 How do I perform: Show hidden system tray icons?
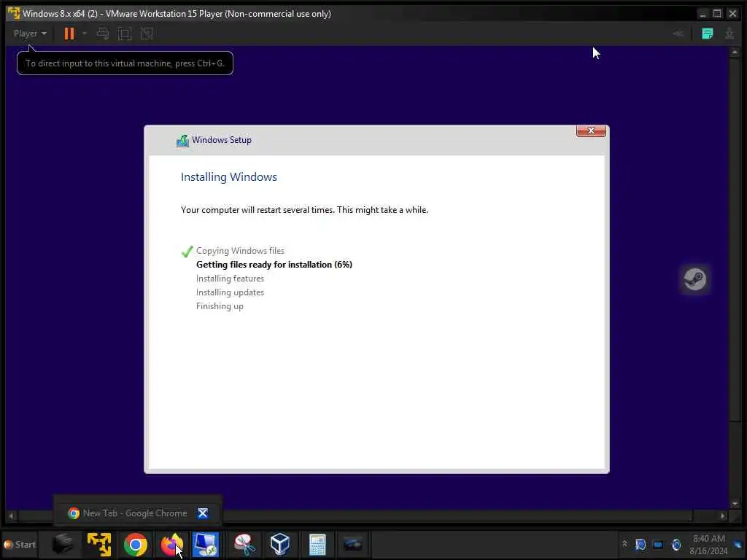coord(624,544)
